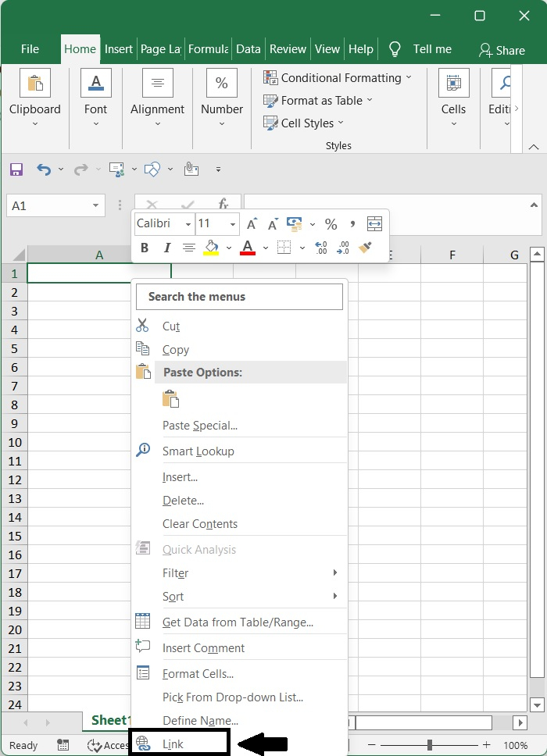Adjust the zoom slider handle

(x=429, y=745)
